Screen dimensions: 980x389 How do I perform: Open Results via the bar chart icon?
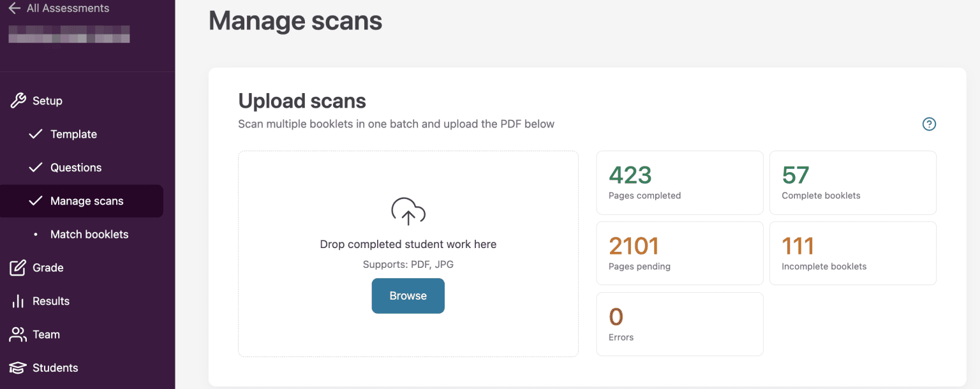pyautogui.click(x=18, y=300)
